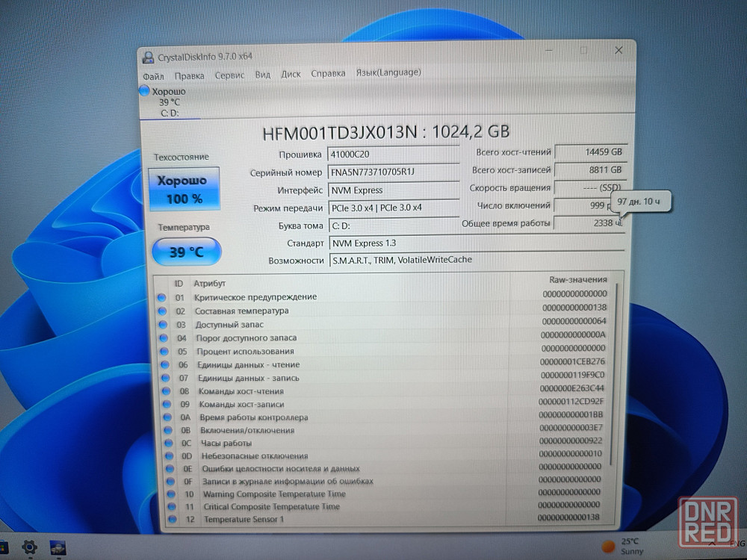Click the blue status dot for Часы работы
747x560 pixels.
pyautogui.click(x=167, y=444)
